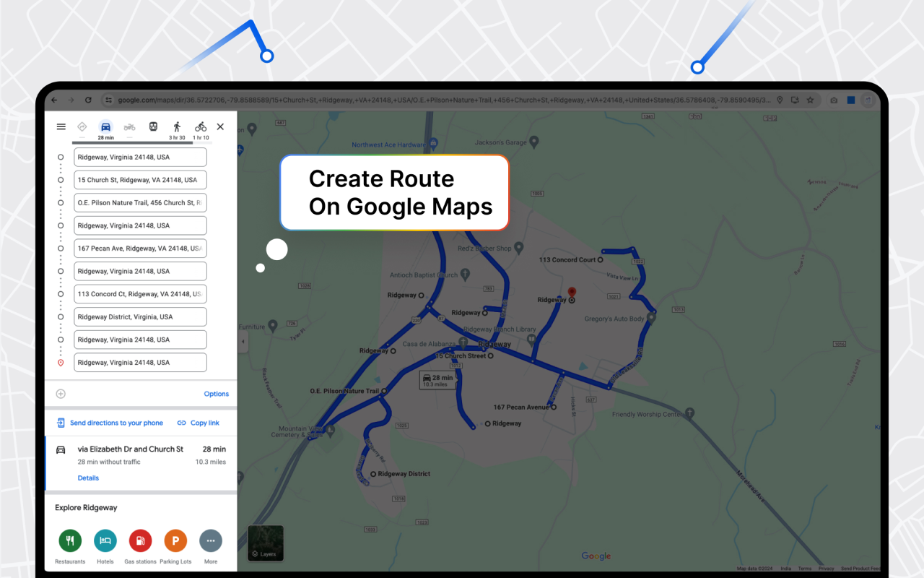Image resolution: width=924 pixels, height=578 pixels.
Task: Edit the 113 Concord Ct destination field
Action: pos(140,294)
